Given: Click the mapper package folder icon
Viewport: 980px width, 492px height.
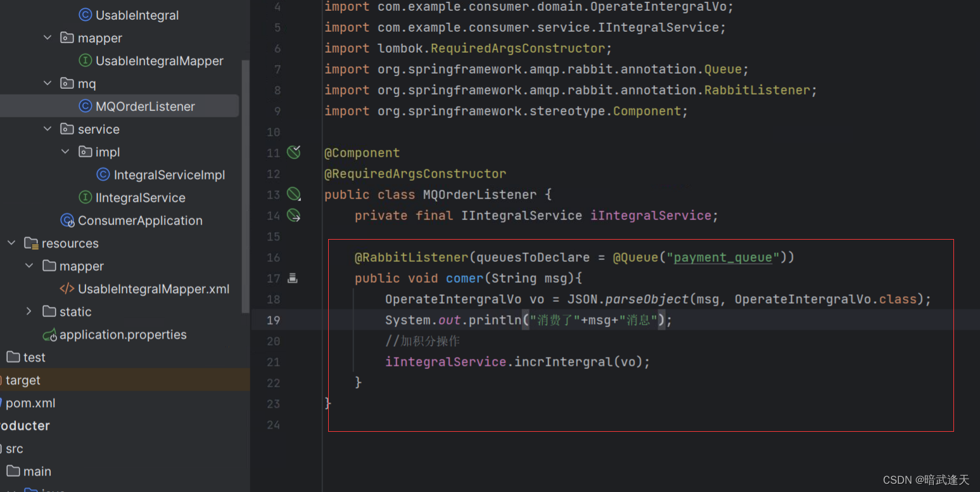Looking at the screenshot, I should 67,38.
